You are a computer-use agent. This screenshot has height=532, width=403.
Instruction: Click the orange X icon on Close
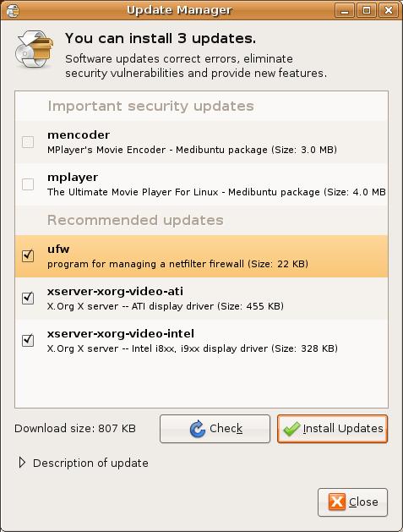(x=336, y=502)
